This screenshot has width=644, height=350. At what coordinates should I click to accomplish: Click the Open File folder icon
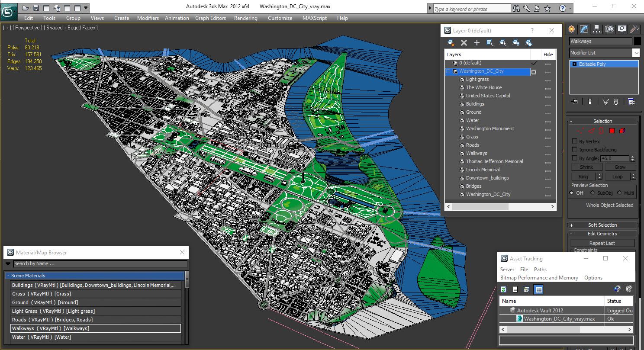coord(26,8)
